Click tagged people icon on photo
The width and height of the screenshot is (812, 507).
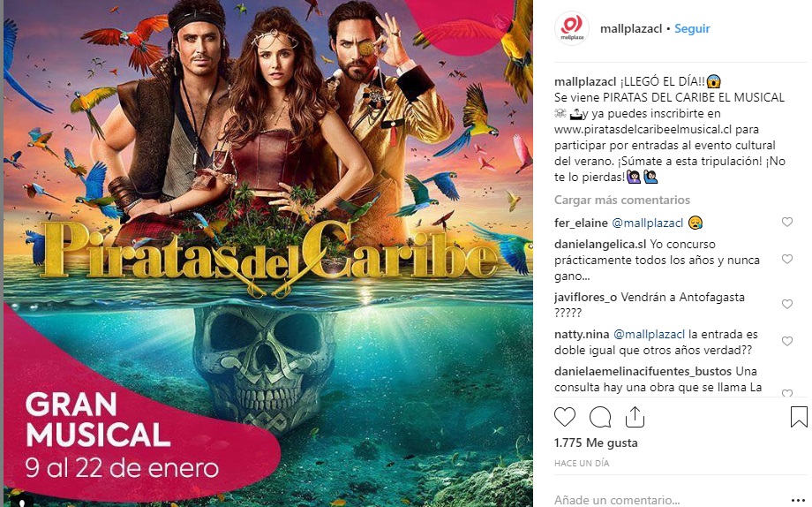click(22, 502)
